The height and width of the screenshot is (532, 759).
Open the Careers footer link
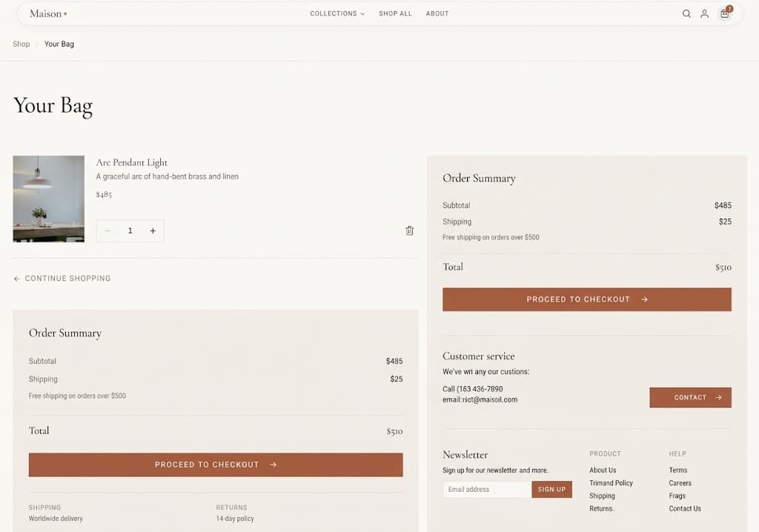(680, 483)
